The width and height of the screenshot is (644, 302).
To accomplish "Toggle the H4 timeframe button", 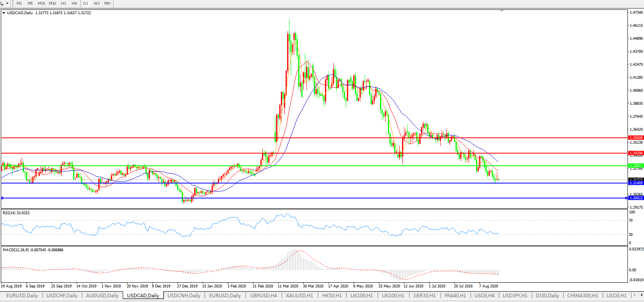I will click(x=74, y=4).
